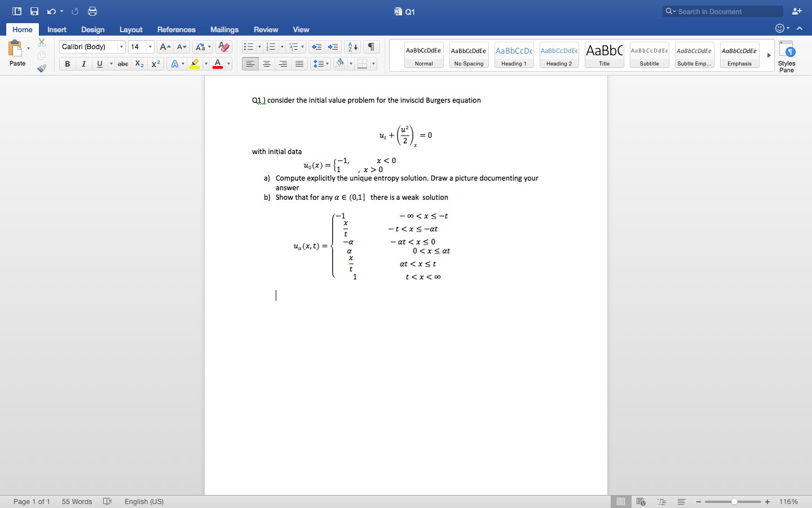Toggle subscript formatting

tap(139, 64)
